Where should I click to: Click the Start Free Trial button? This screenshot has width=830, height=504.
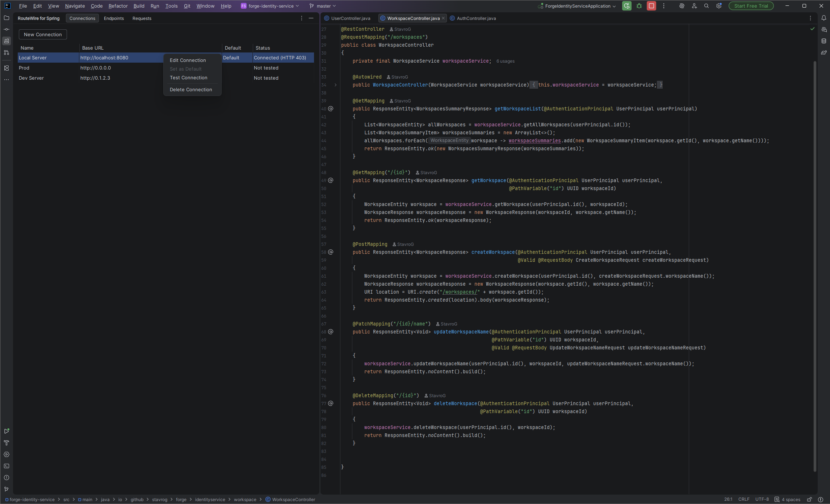click(x=751, y=6)
